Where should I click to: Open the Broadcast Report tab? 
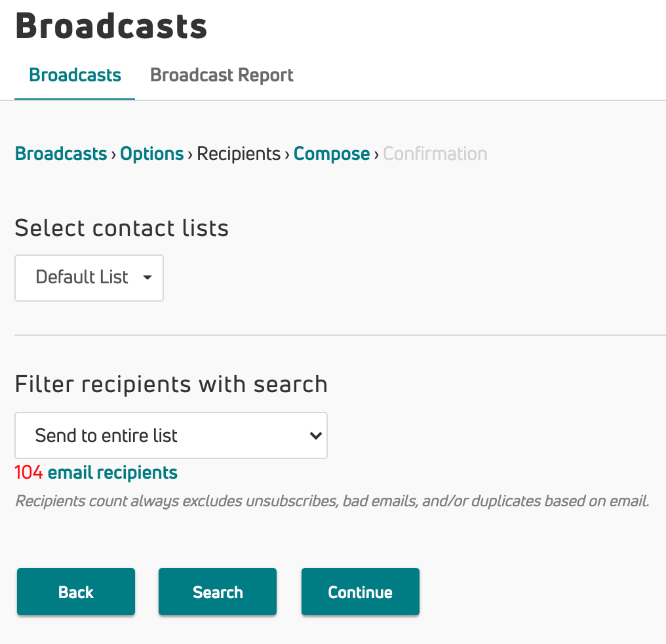click(x=222, y=75)
